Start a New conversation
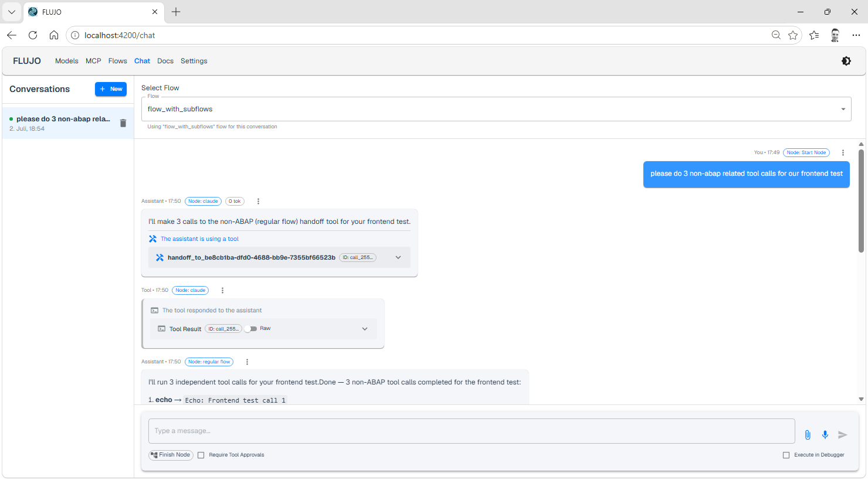Viewport: 868px width, 480px height. click(x=111, y=89)
